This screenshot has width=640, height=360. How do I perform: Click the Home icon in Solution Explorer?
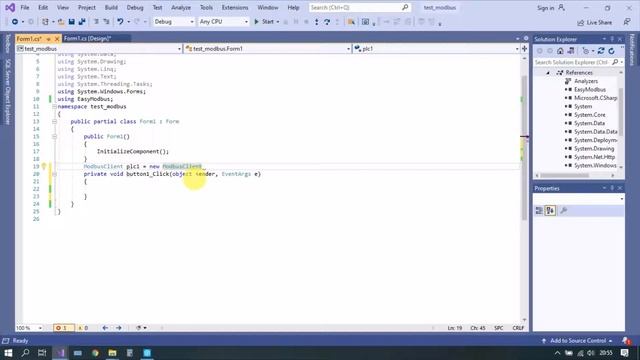(x=560, y=51)
